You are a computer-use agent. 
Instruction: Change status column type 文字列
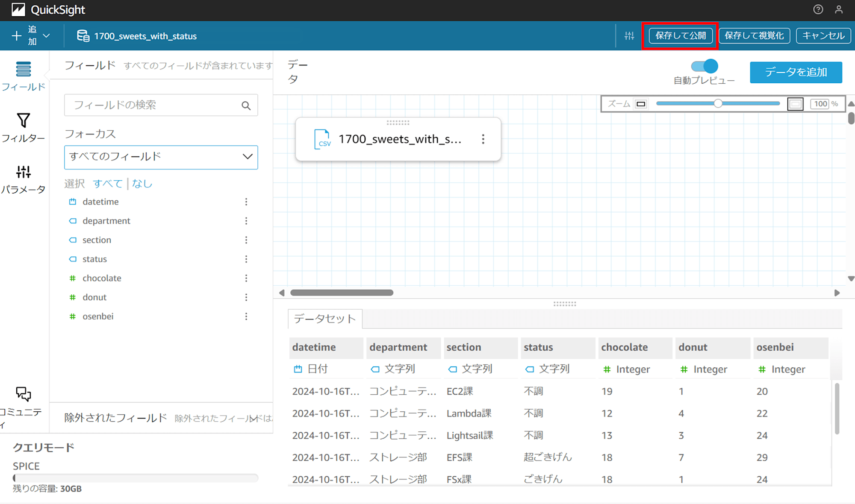point(547,369)
